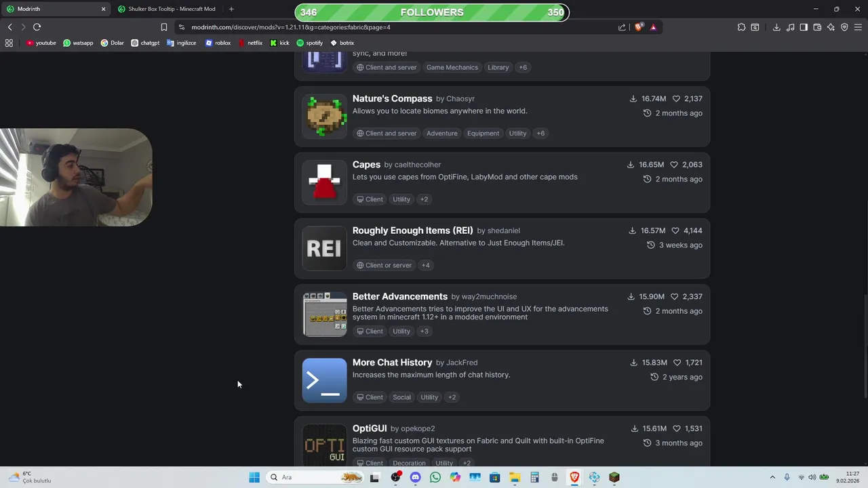Image resolution: width=868 pixels, height=488 pixels.
Task: Open the File Explorer folder taskbar icon
Action: pyautogui.click(x=515, y=477)
